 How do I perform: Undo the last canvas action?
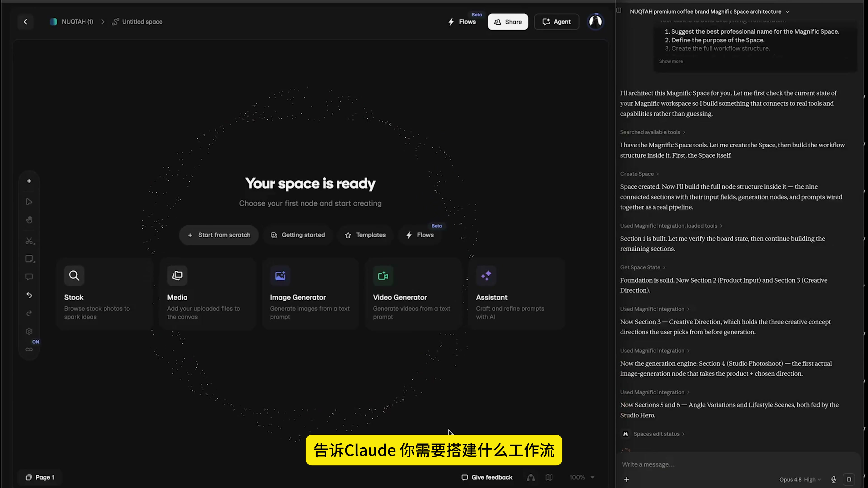coord(29,295)
